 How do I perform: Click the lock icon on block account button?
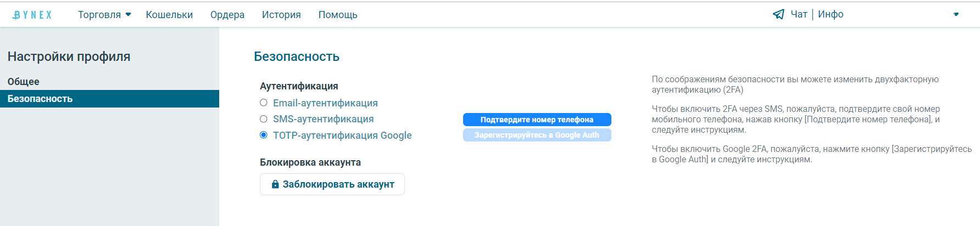tap(275, 184)
